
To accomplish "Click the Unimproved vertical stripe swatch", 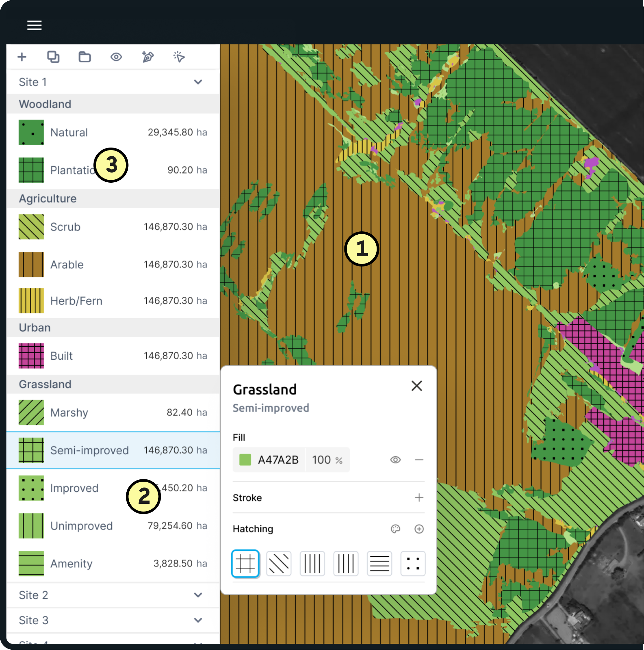I will point(31,526).
